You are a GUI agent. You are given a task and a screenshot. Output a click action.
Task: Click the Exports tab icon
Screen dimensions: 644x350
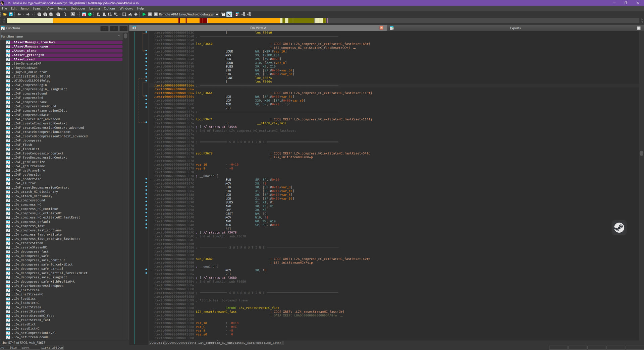(391, 28)
